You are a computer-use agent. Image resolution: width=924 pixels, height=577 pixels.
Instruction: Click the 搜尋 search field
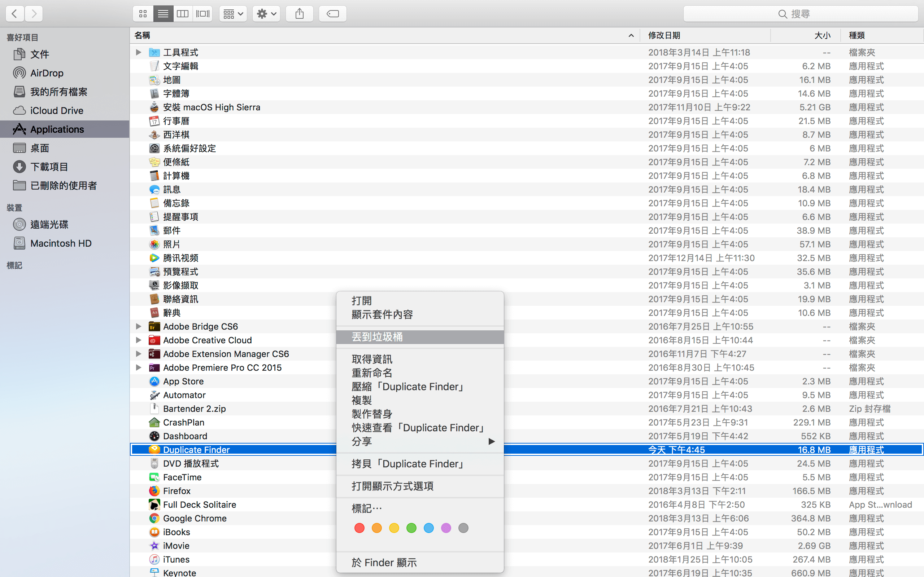[x=800, y=14]
